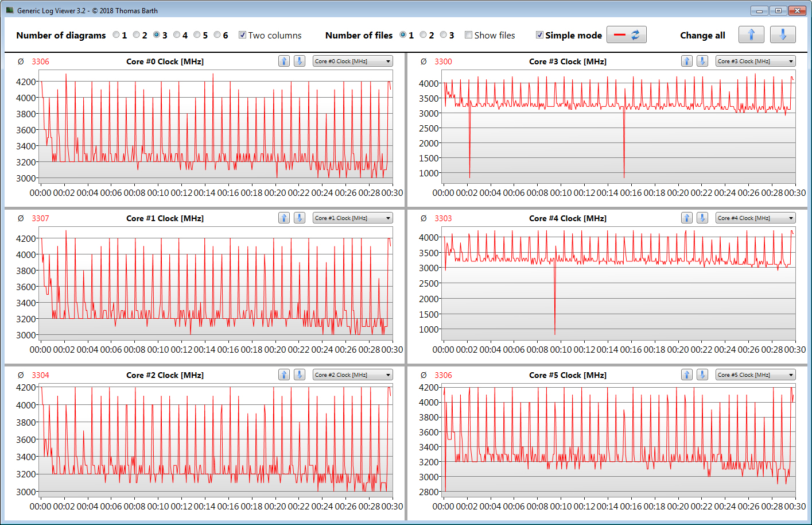
Task: Select 2 for Number of files
Action: [x=424, y=35]
